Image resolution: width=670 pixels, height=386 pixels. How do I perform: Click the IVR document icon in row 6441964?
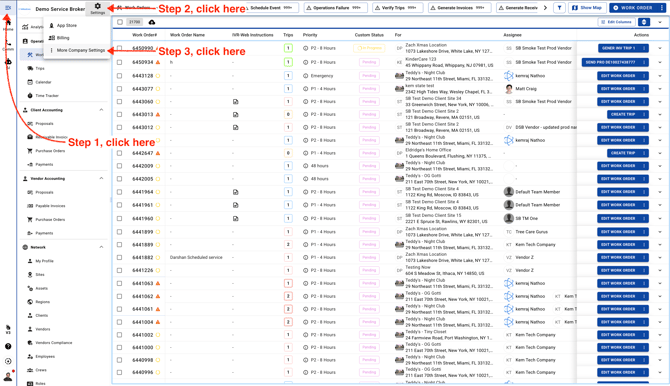click(235, 192)
